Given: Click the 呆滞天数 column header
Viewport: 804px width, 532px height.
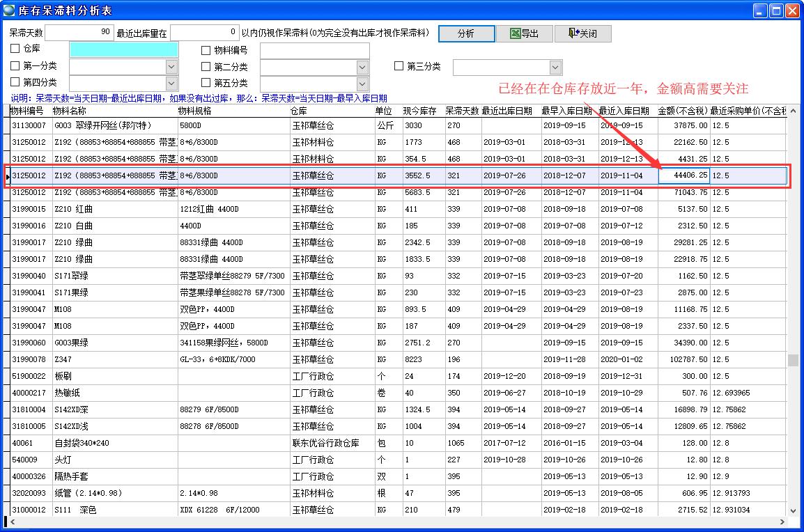Looking at the screenshot, I should tap(462, 111).
